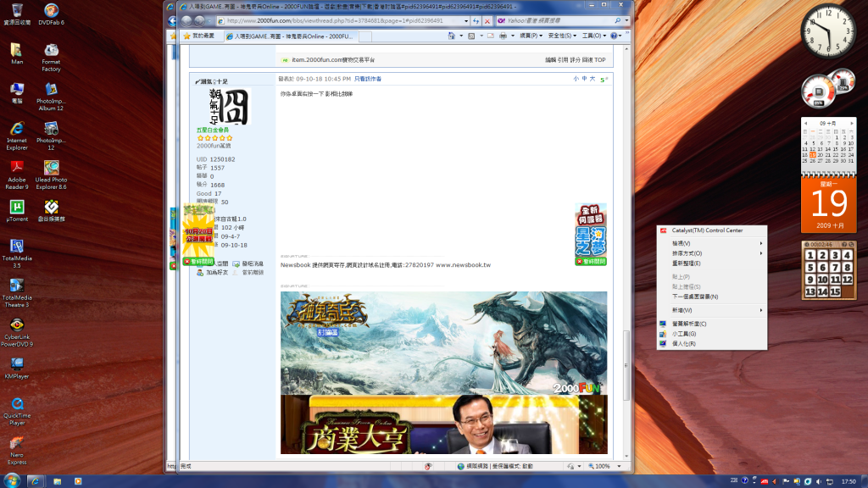Open the DVDFab 6 desktop icon
The height and width of the screenshot is (488, 868).
[51, 15]
